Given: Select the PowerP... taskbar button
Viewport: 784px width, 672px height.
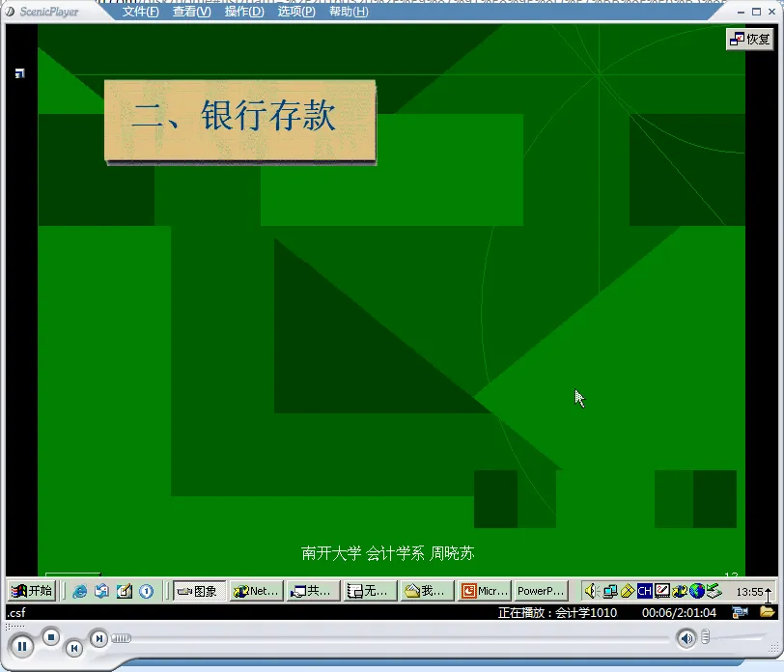Looking at the screenshot, I should point(540,591).
